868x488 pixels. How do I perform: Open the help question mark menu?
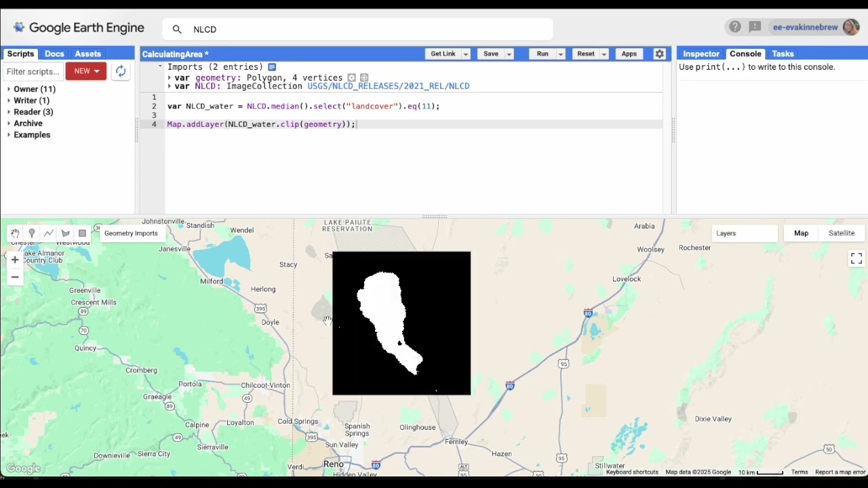click(735, 27)
